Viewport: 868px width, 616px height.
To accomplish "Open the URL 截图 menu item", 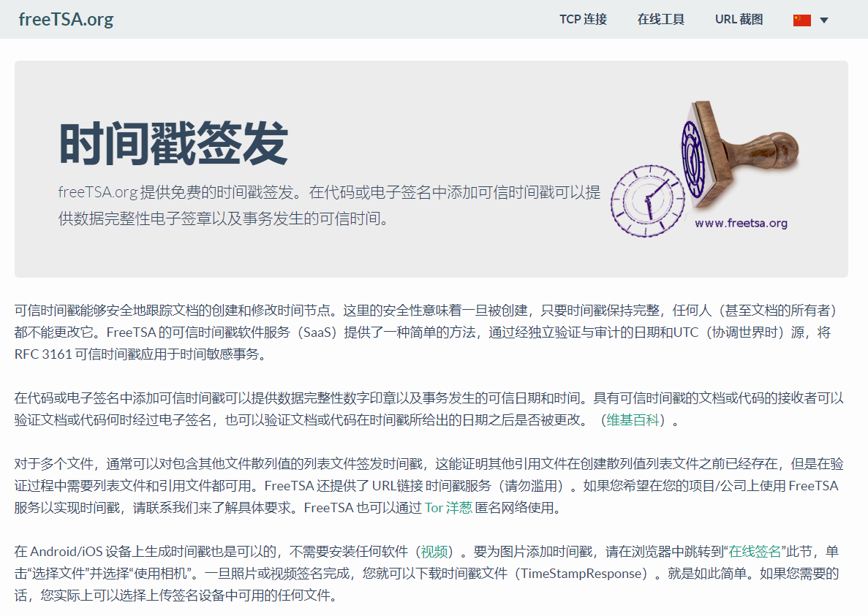I will click(739, 19).
